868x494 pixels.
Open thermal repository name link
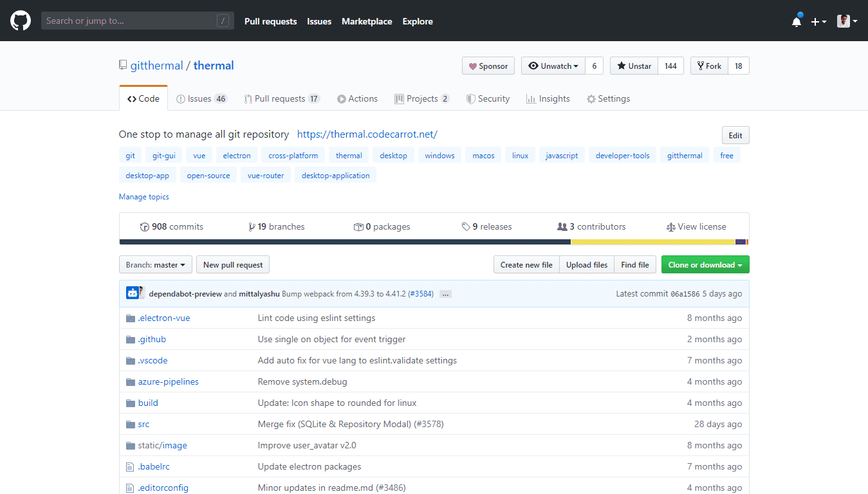(214, 66)
